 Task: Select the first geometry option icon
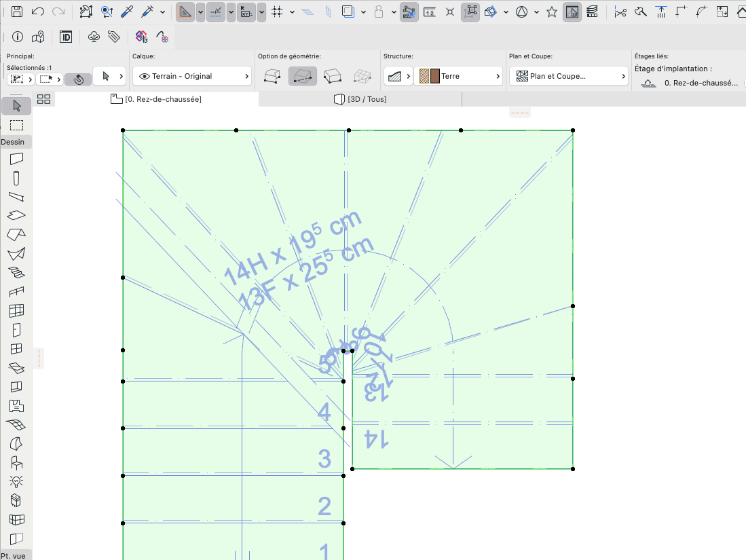point(272,76)
